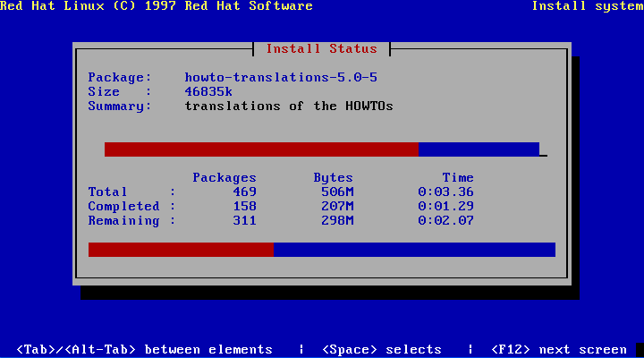Click the F12 next screen hint

point(558,349)
